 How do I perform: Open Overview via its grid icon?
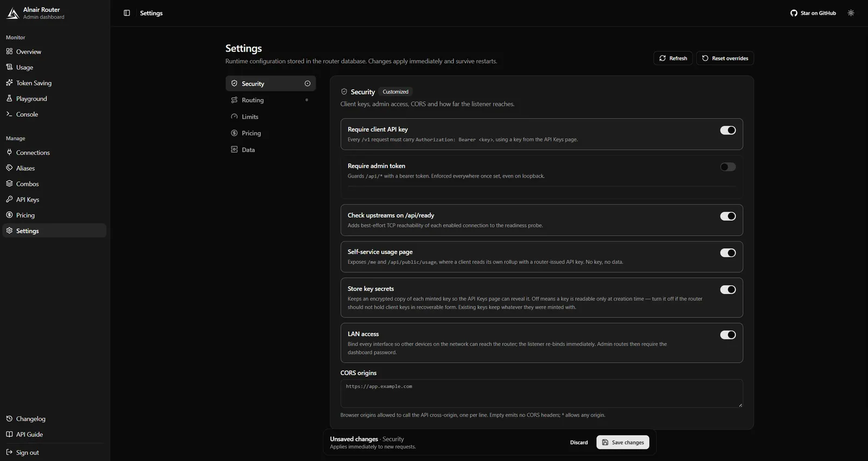click(x=9, y=52)
